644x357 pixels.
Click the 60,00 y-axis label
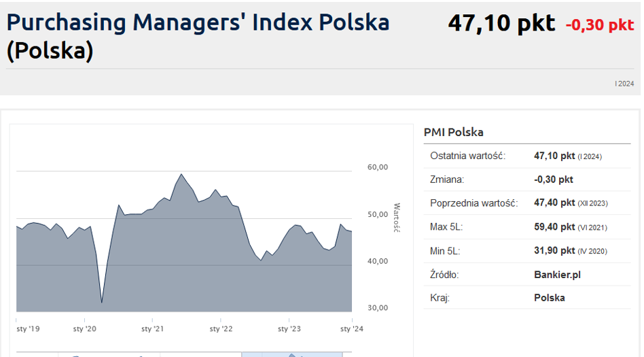pos(377,167)
